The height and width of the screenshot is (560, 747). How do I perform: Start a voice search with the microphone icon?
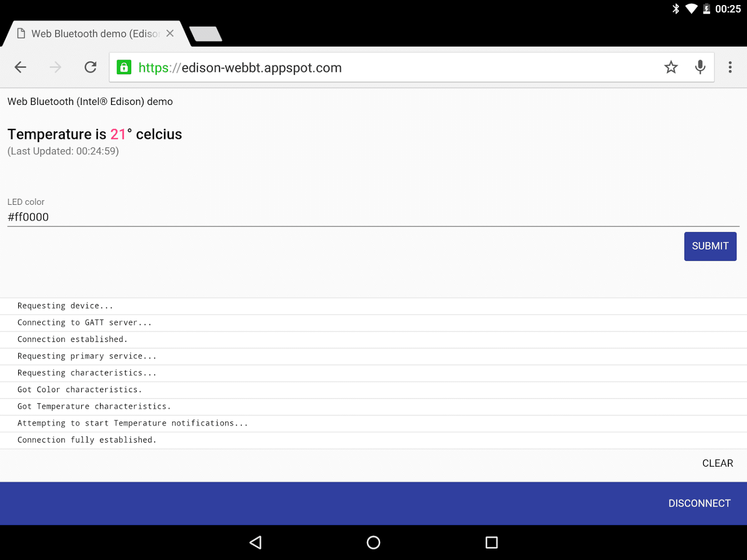[x=700, y=67]
